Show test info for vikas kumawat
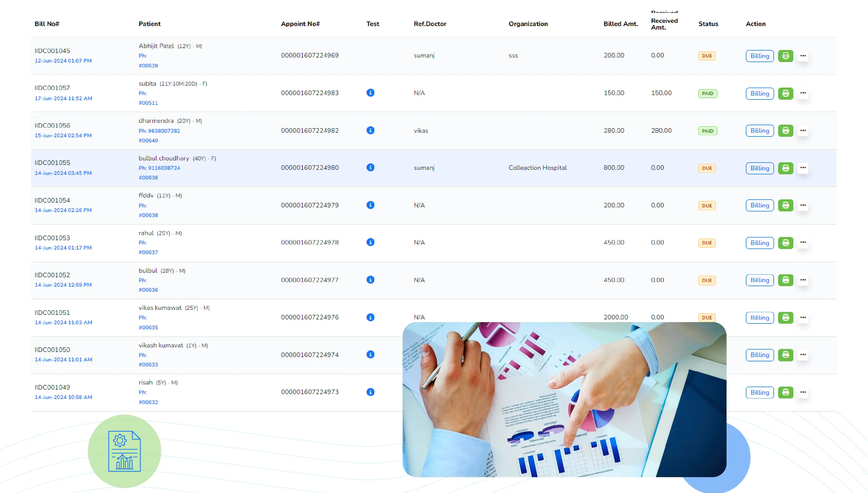The width and height of the screenshot is (868, 493). pyautogui.click(x=370, y=317)
